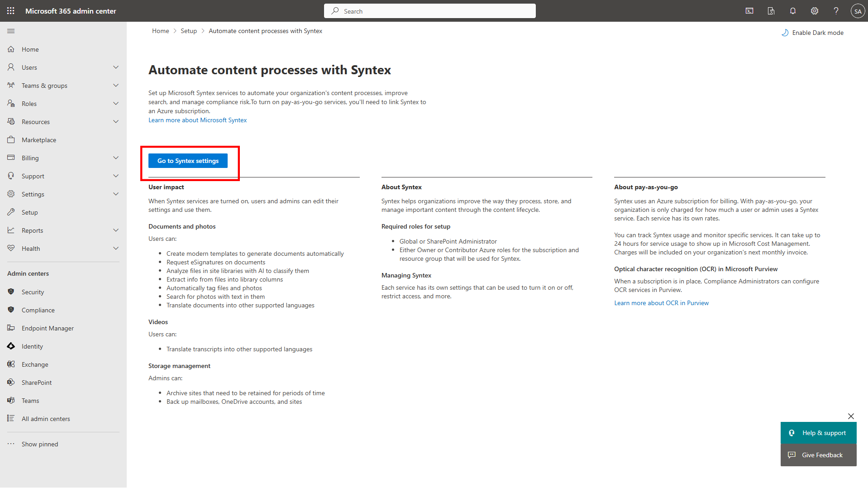Expand the Teams & groups chevron
The image size is (868, 488).
click(x=116, y=86)
